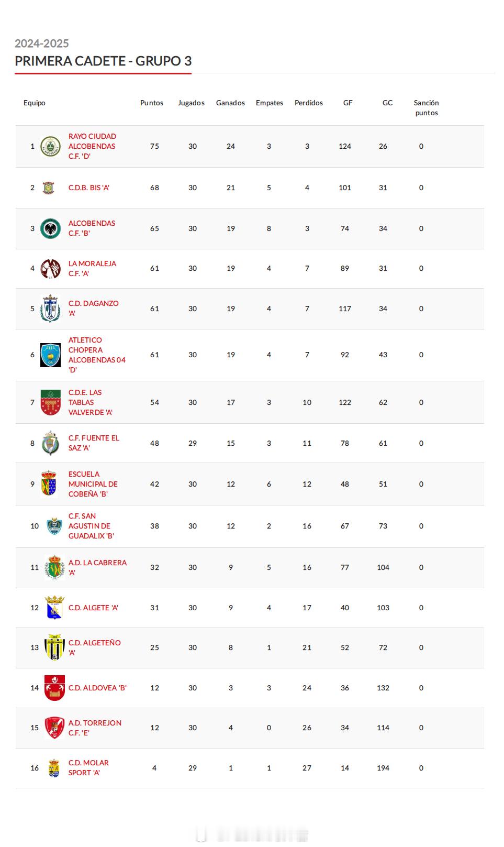Open C.F. San Agustin de Guadalix 'B' link
Image resolution: width=504 pixels, height=847 pixels.
(91, 526)
